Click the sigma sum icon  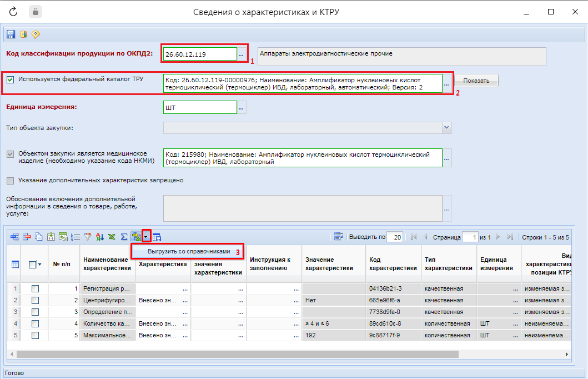tap(124, 237)
